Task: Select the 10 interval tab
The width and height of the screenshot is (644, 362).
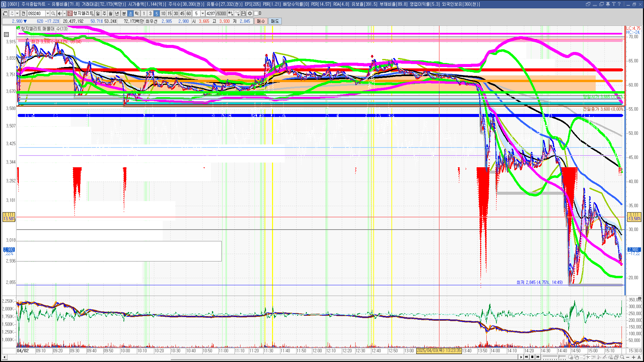Action: coord(163,13)
